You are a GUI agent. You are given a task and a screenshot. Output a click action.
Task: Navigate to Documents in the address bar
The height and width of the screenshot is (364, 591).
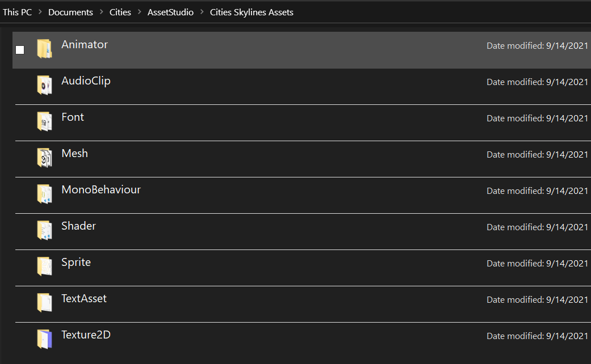pyautogui.click(x=70, y=12)
